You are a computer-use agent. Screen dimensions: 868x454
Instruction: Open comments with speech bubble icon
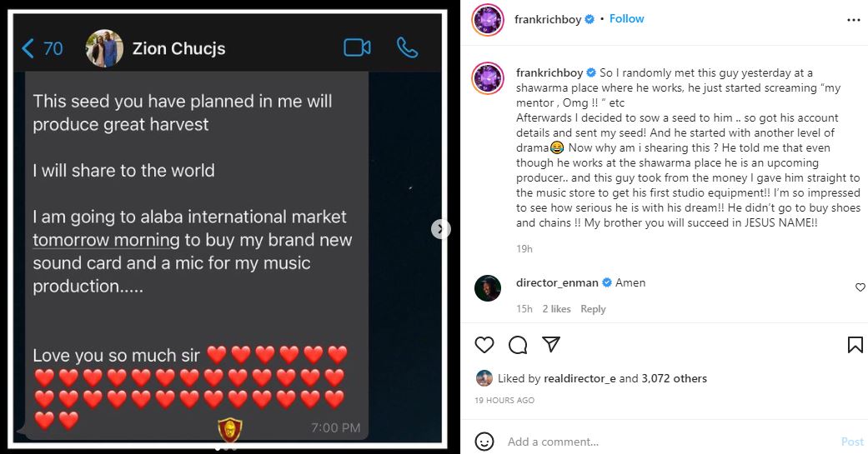click(x=518, y=345)
